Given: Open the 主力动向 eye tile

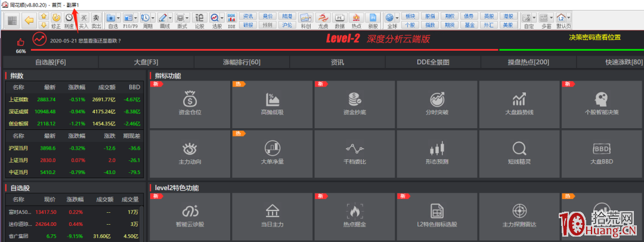Looking at the screenshot, I should coord(190,154).
